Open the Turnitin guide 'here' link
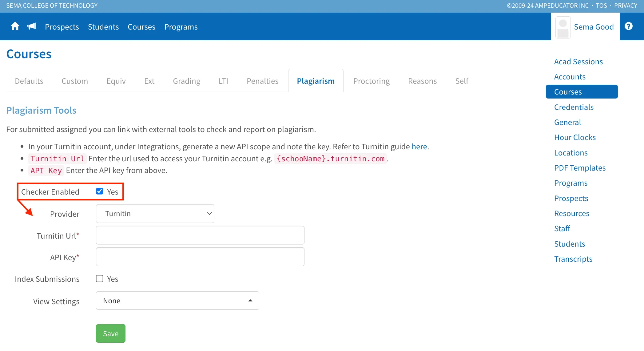 (419, 147)
